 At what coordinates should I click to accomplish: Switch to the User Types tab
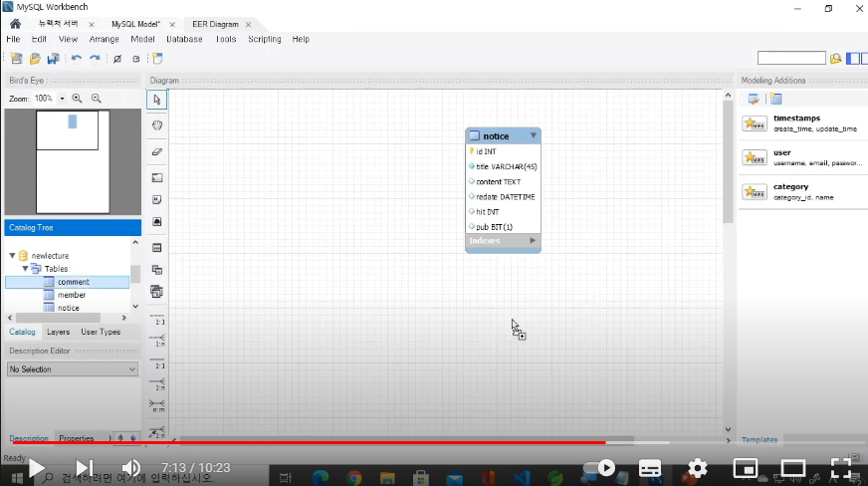pos(101,332)
